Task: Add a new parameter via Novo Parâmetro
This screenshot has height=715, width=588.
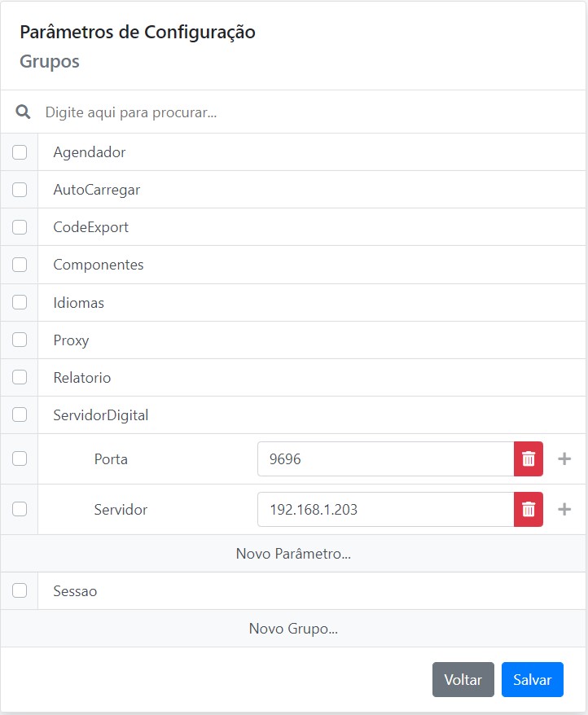Action: [x=293, y=554]
